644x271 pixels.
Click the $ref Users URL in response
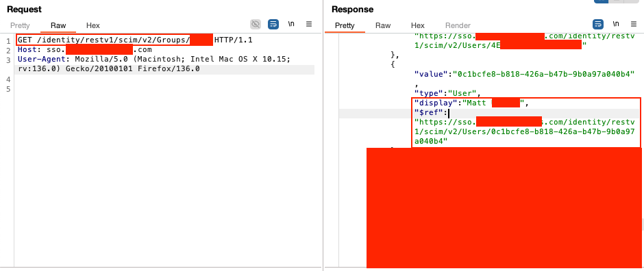click(x=525, y=131)
